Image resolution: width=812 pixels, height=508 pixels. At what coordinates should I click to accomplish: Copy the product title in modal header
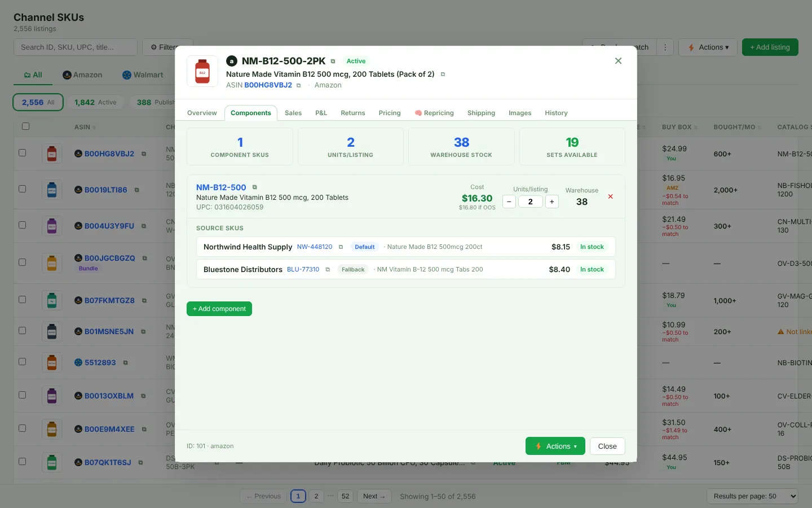click(443, 74)
